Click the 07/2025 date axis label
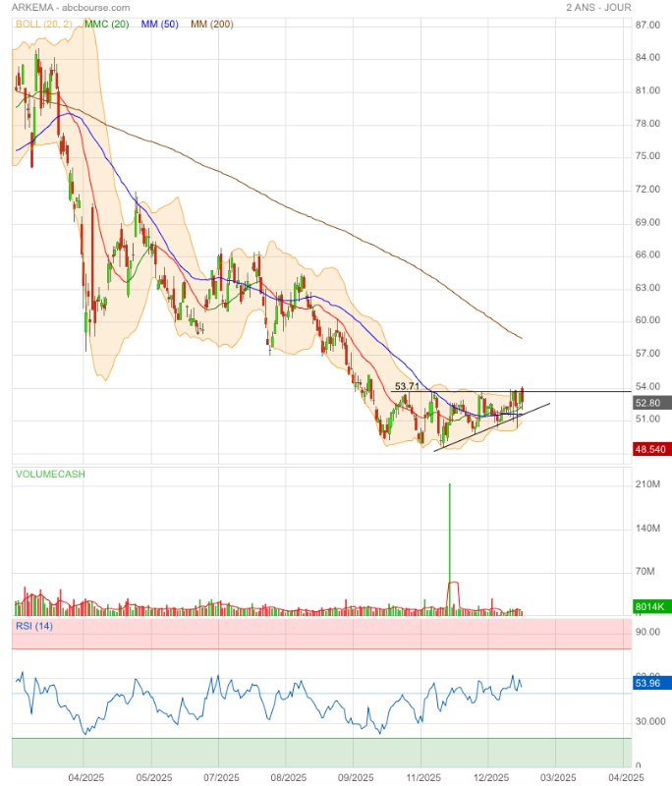This screenshot has height=786, width=672. [x=221, y=777]
